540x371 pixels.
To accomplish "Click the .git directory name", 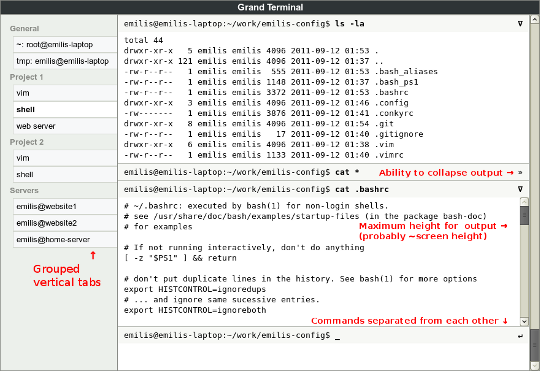I will 384,124.
